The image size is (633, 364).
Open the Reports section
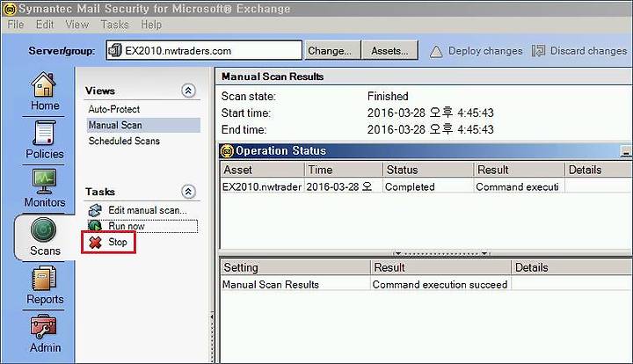[45, 285]
